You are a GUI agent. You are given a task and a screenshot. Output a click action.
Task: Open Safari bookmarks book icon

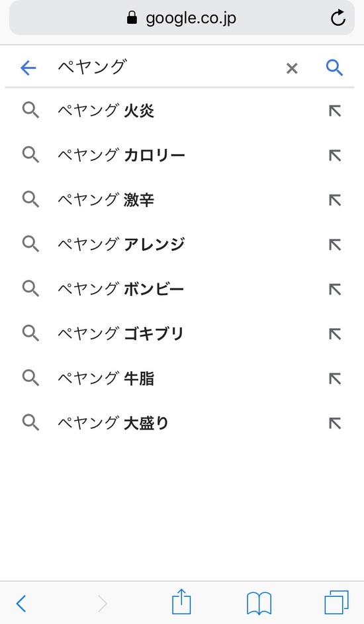pyautogui.click(x=259, y=603)
